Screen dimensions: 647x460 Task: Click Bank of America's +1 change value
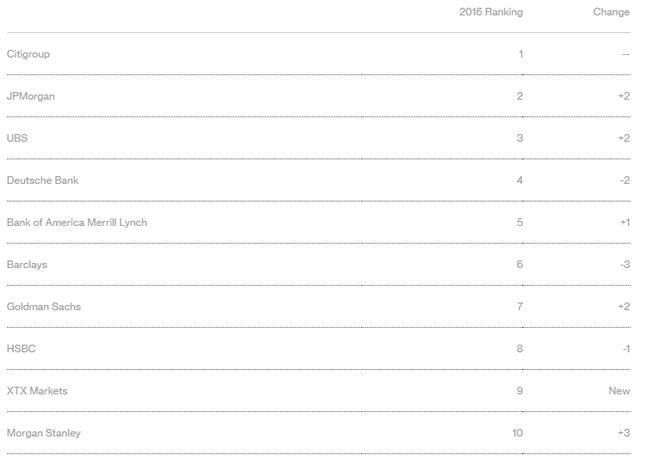[x=624, y=222]
